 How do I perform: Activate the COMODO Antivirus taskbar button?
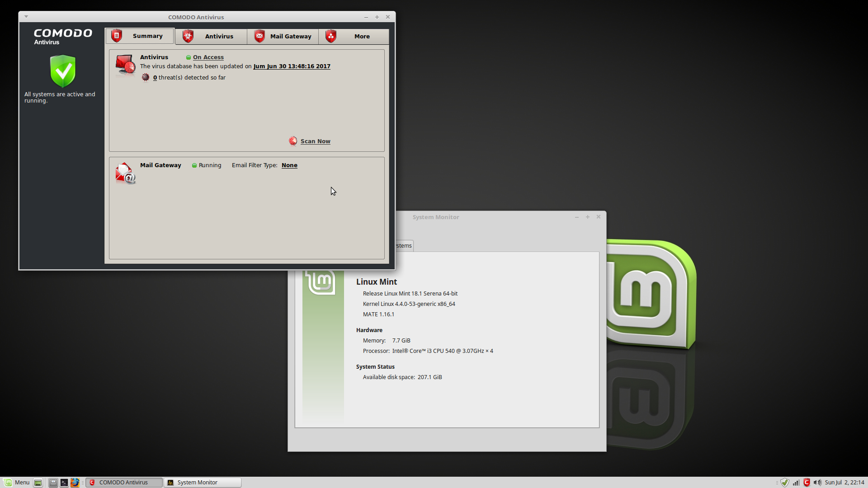click(x=124, y=483)
